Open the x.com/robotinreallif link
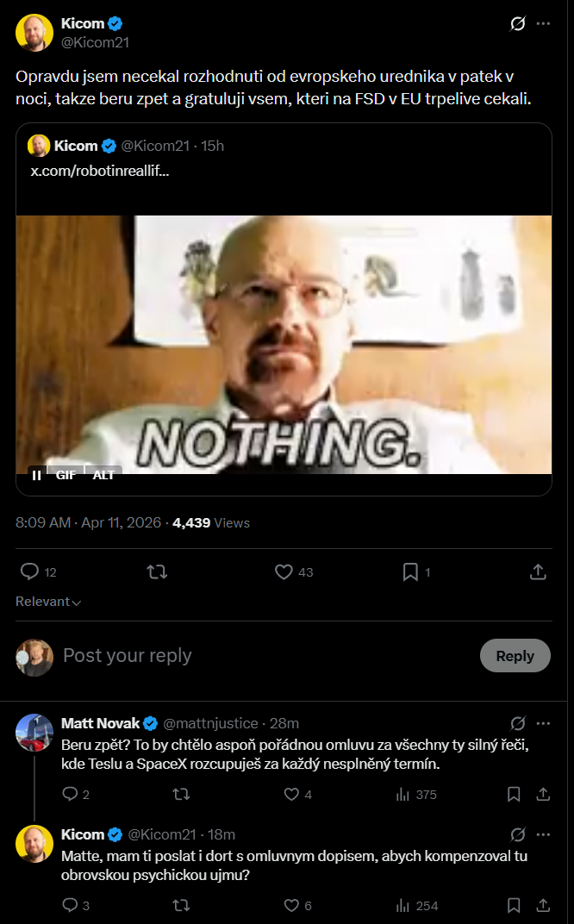This screenshot has width=574, height=924. (x=100, y=171)
